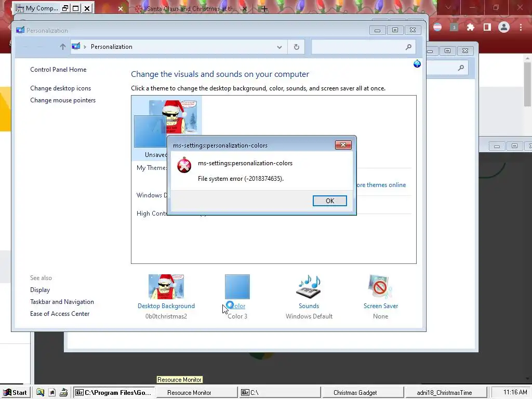Screen dimensions: 532x399
Task: Click the 11:16 AM taskbar clock
Action: coord(515,392)
